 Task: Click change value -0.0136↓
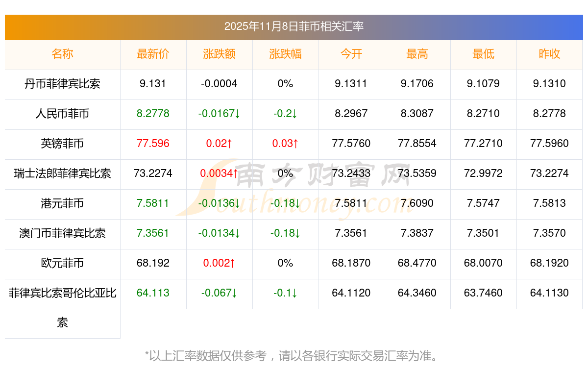219,203
